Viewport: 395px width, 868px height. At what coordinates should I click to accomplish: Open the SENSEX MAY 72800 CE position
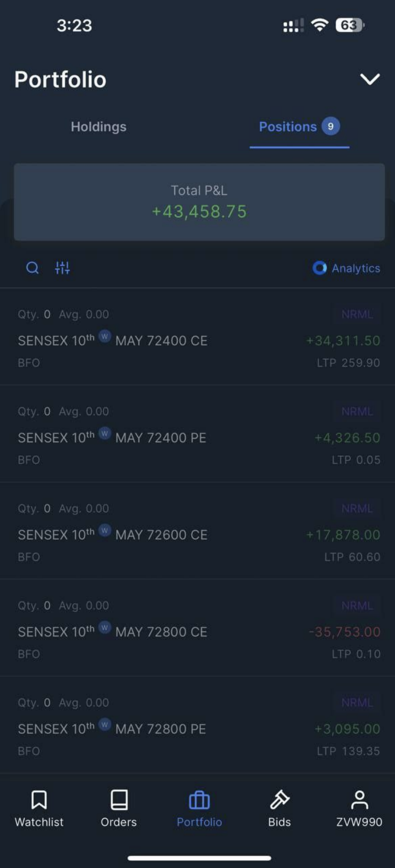point(197,628)
